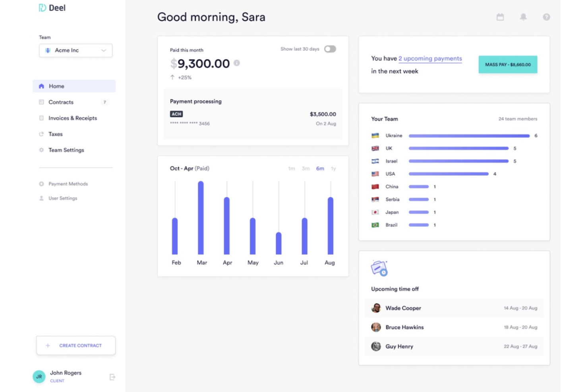Viewport: 588px width, 392px height.
Task: Expand the chart range using the 1y option
Action: [x=333, y=168]
